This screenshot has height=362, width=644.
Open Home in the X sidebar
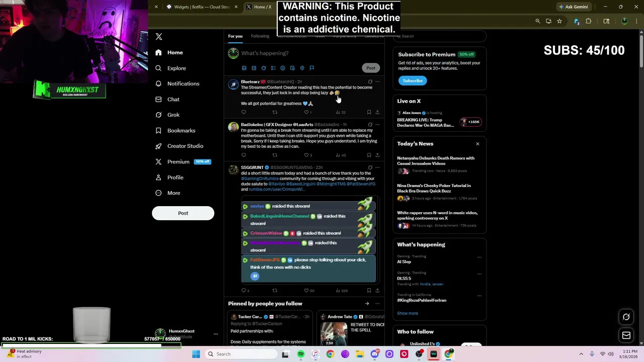point(169,52)
